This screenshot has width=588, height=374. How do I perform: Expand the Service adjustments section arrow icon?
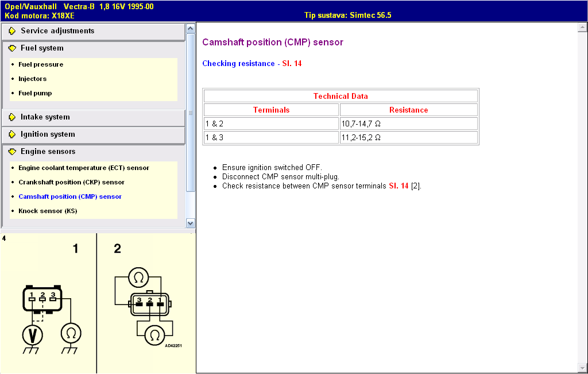[x=12, y=31]
